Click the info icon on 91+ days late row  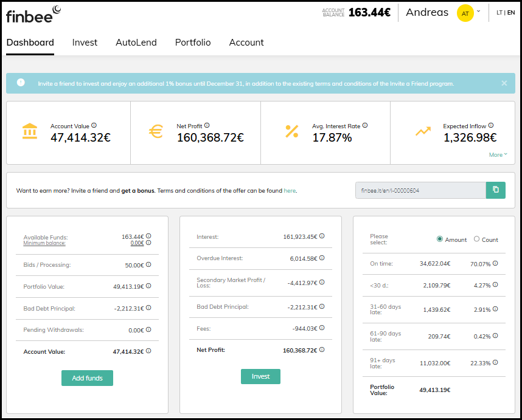pyautogui.click(x=495, y=362)
